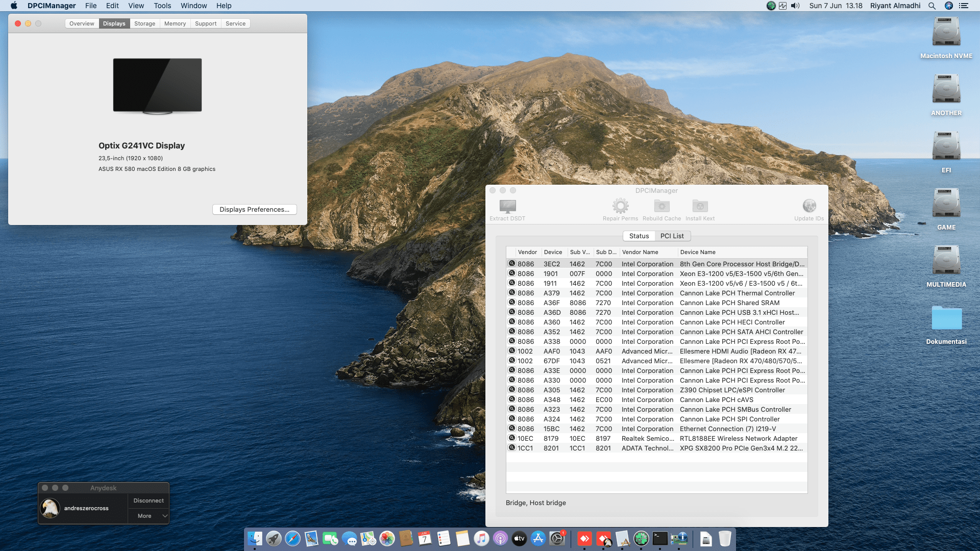Click the Repair Perms gear icon

pos(620,206)
